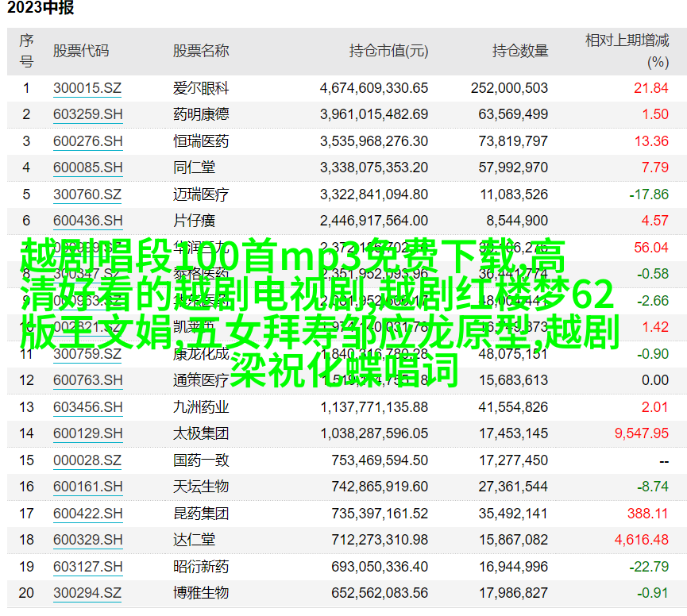
Task: Follow the 600276.SH stock code link
Action: click(x=87, y=141)
